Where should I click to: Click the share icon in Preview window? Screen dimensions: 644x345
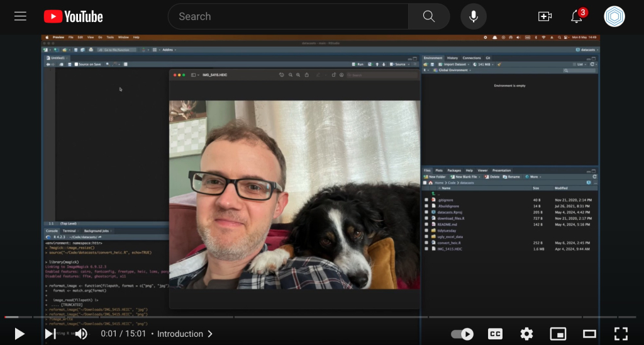(306, 75)
